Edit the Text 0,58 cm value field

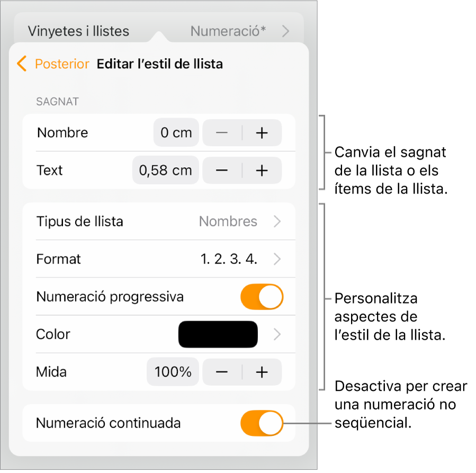pyautogui.click(x=165, y=170)
